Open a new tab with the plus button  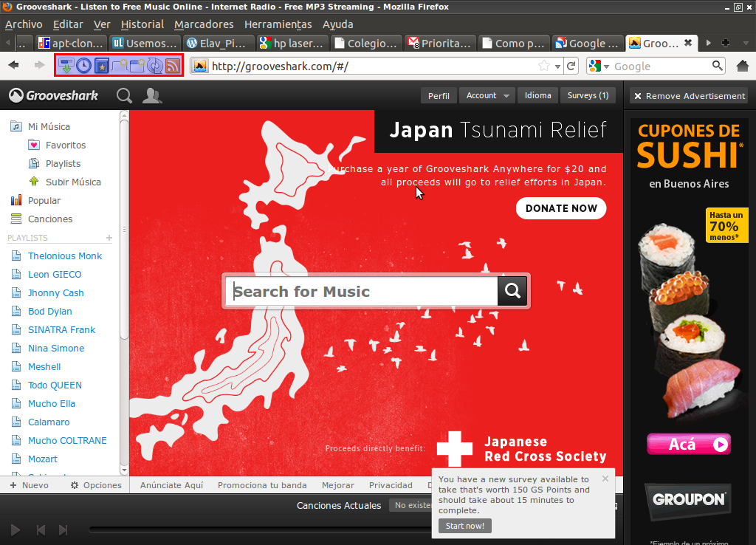coord(726,43)
